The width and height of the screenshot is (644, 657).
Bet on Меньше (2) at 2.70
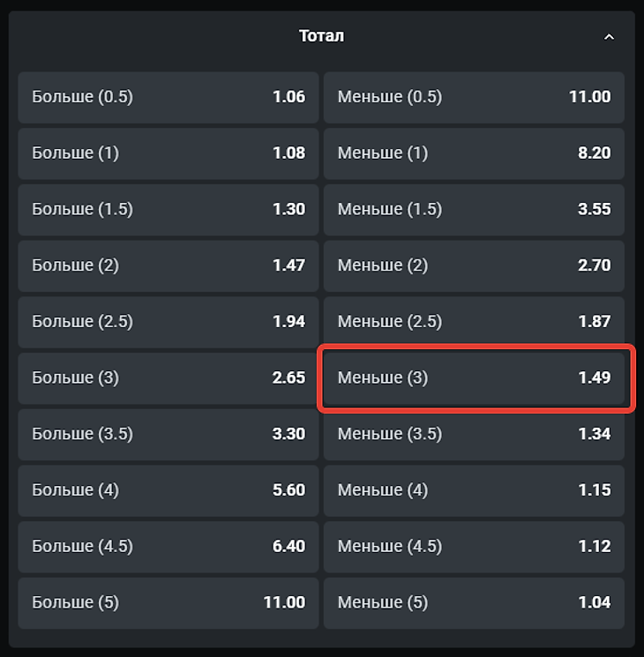(474, 265)
